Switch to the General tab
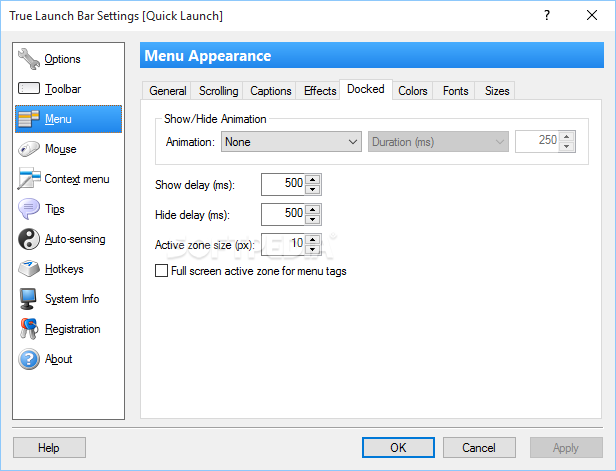Screen dimensions: 616x471 167,91
